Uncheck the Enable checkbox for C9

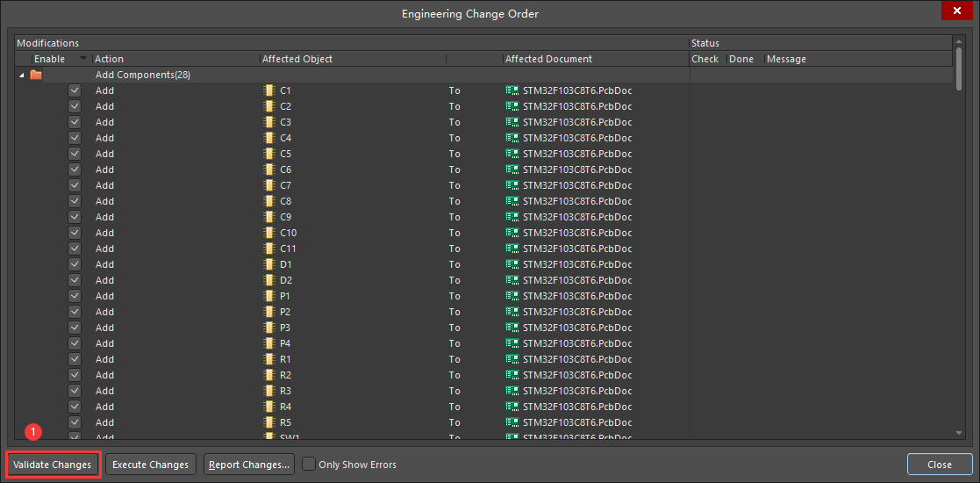click(x=75, y=217)
